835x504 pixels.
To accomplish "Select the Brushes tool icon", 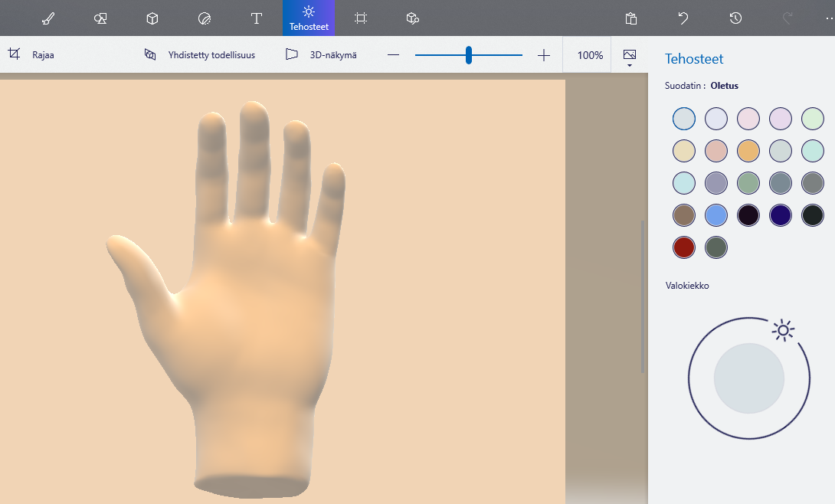I will pos(48,18).
